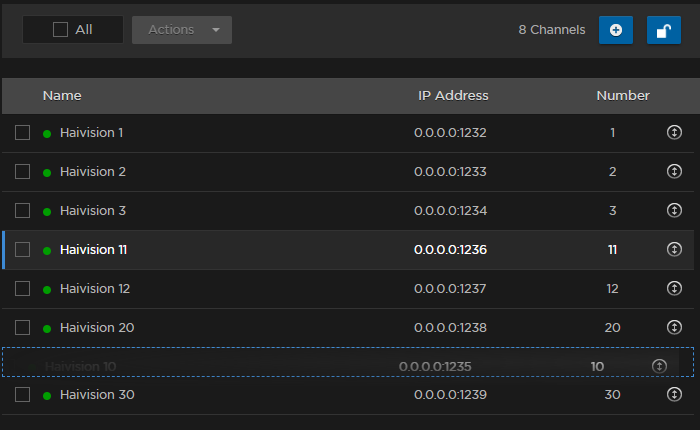Sort by the IP Address column header
The image size is (700, 430).
(453, 96)
